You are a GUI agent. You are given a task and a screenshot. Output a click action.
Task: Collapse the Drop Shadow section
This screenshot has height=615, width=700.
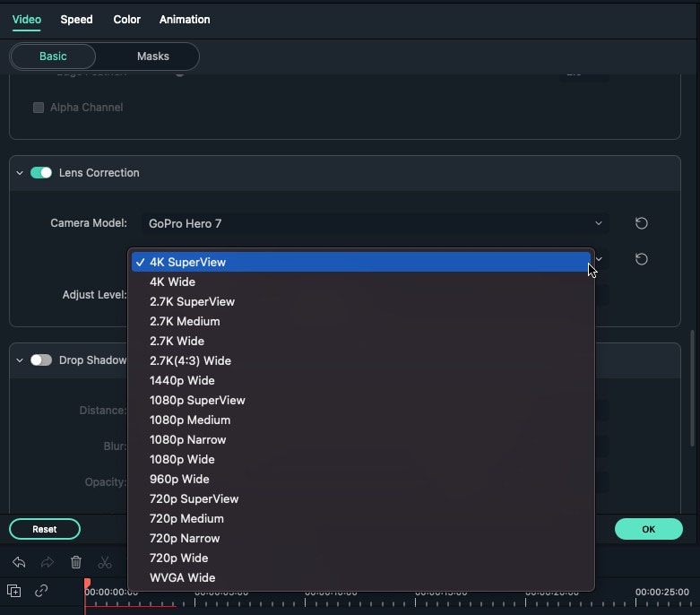20,359
